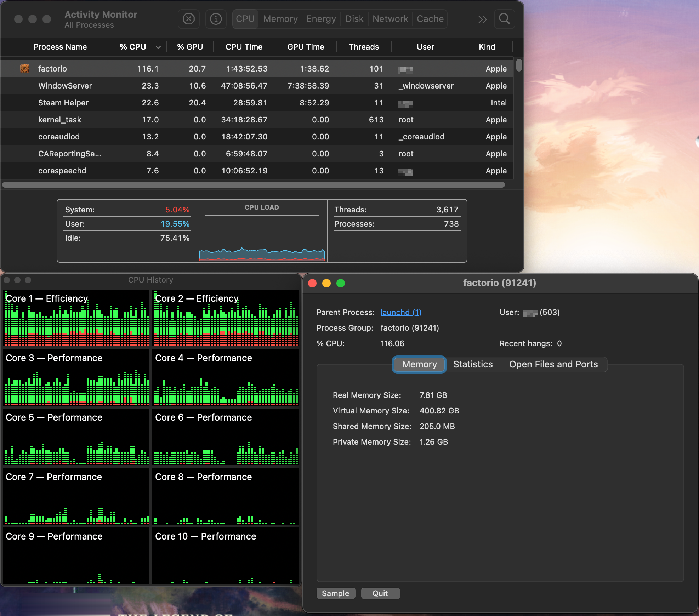Click the % CPU 116.06 value in factorio window

pos(392,343)
